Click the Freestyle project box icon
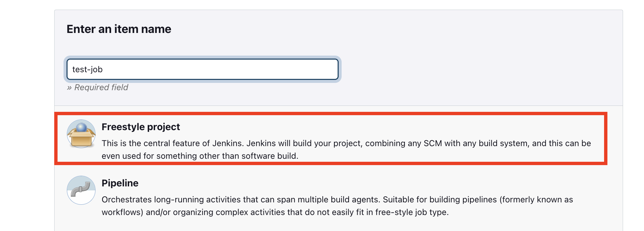This screenshot has width=644, height=231. point(81,134)
